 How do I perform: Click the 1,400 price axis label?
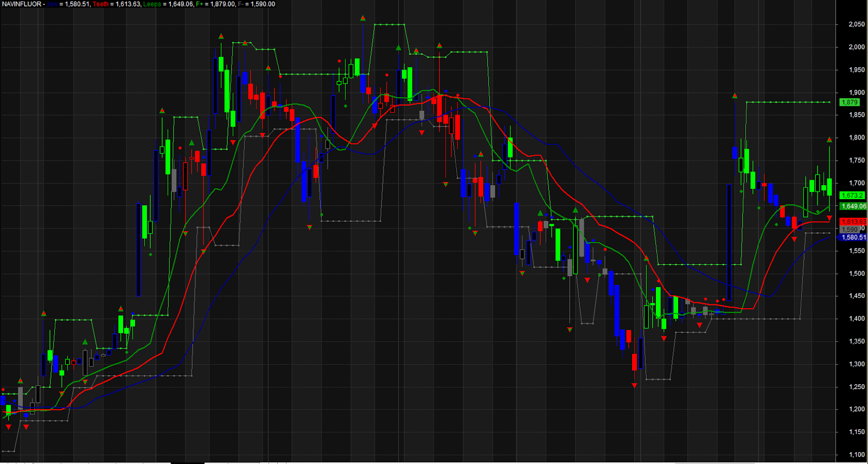(857, 319)
